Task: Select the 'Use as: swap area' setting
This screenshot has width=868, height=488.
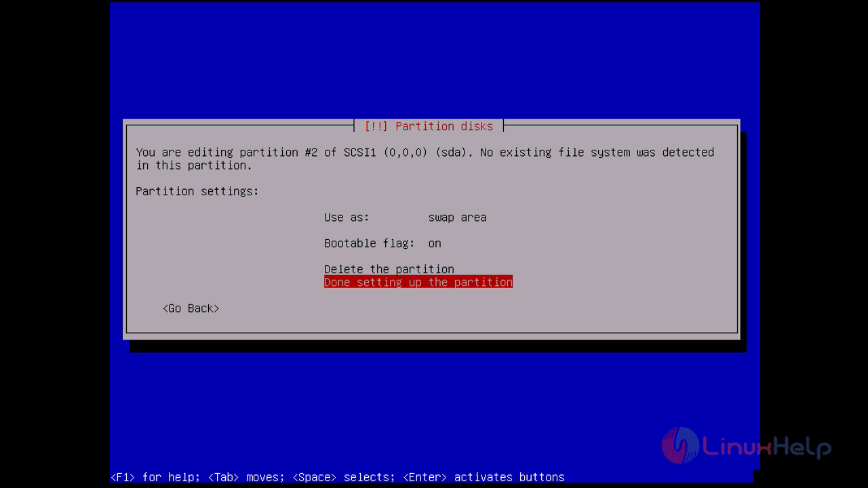Action: pyautogui.click(x=406, y=218)
